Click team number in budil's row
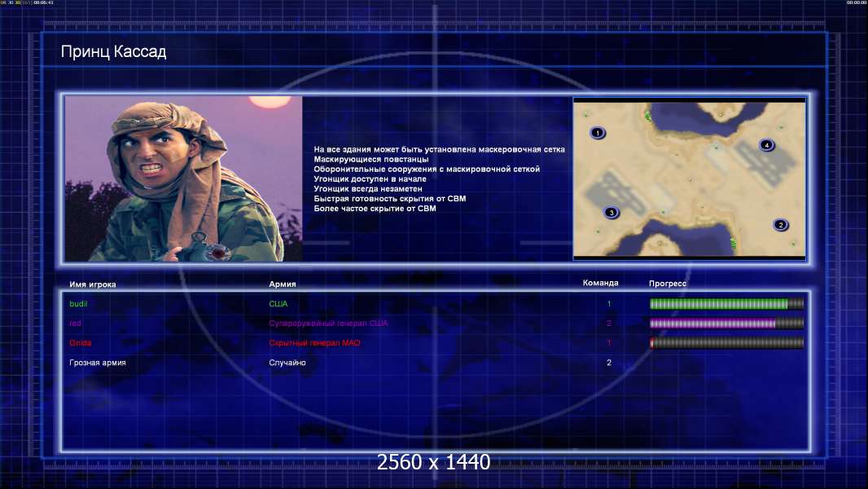This screenshot has width=868, height=489. 609,303
